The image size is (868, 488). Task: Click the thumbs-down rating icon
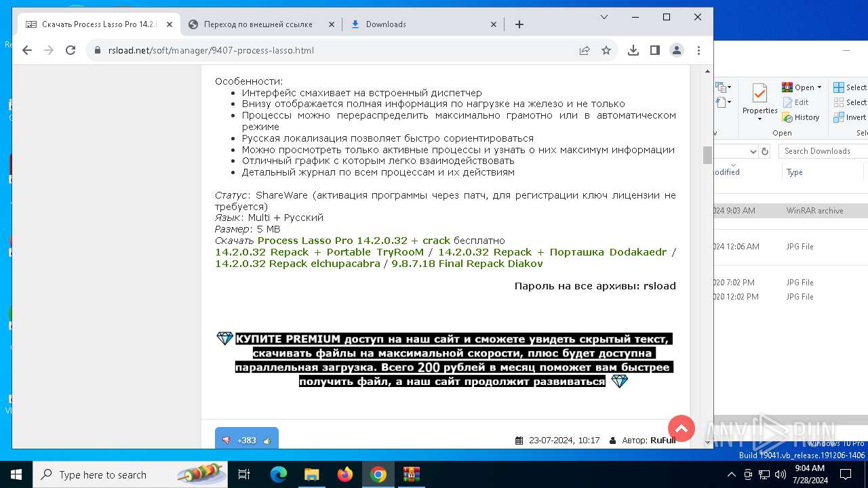click(x=226, y=441)
